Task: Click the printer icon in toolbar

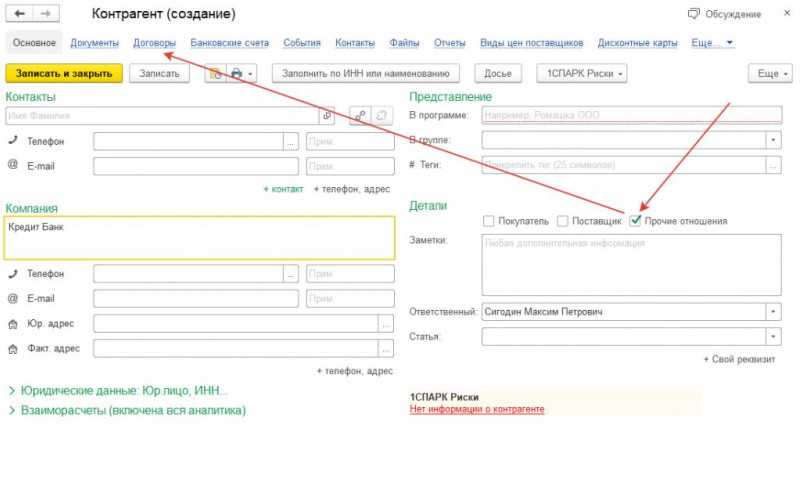Action: point(236,74)
